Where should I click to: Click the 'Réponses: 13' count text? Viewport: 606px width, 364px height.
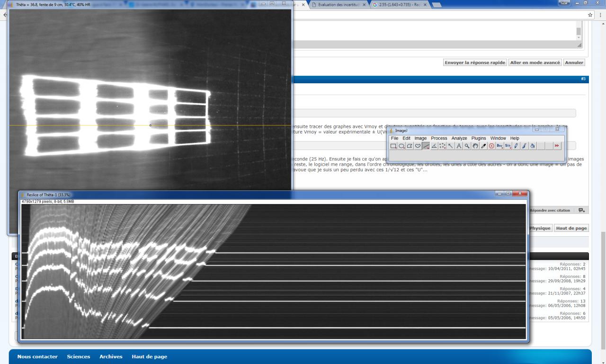(x=571, y=301)
